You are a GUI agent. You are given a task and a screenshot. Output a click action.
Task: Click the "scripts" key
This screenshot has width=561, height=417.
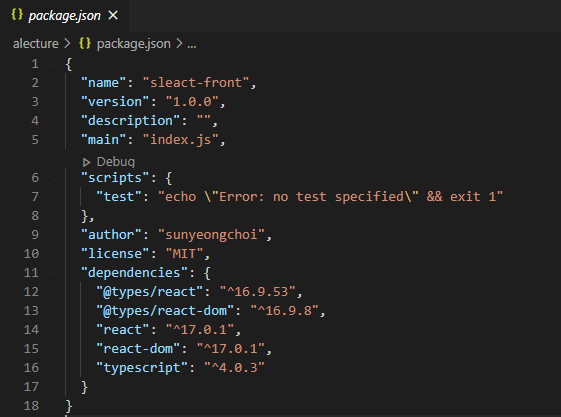click(115, 178)
